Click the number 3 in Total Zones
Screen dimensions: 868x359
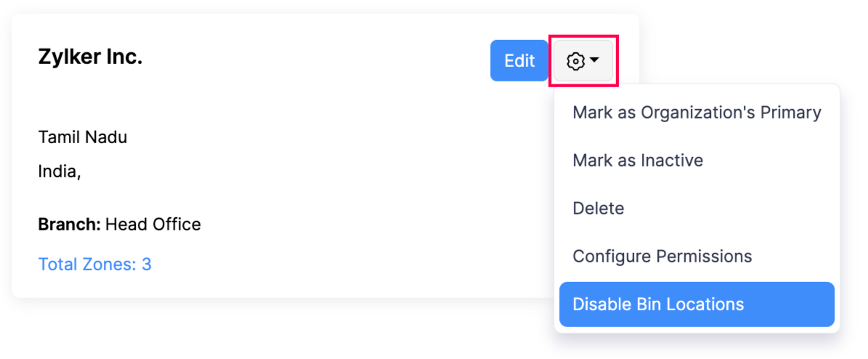click(147, 264)
